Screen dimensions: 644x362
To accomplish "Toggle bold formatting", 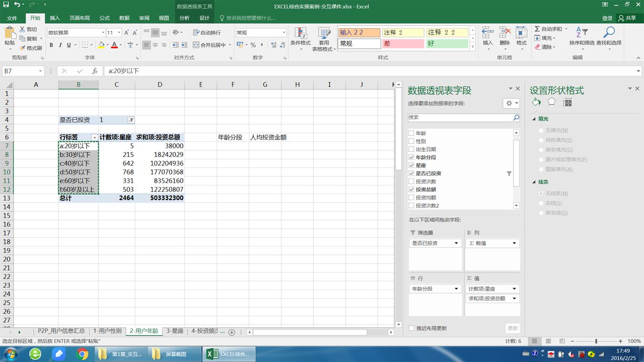I will tap(51, 45).
